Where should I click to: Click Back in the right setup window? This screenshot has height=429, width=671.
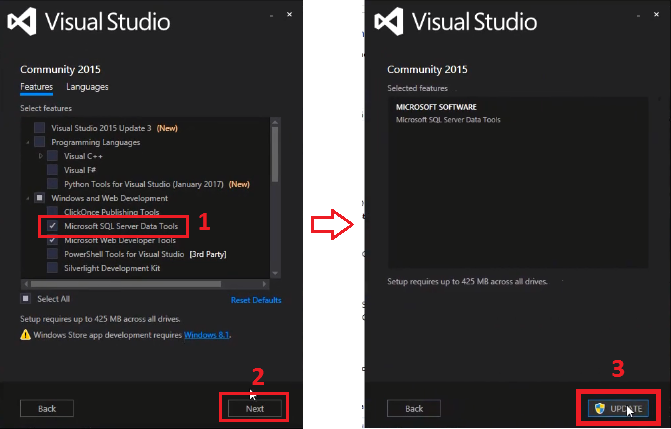(414, 408)
